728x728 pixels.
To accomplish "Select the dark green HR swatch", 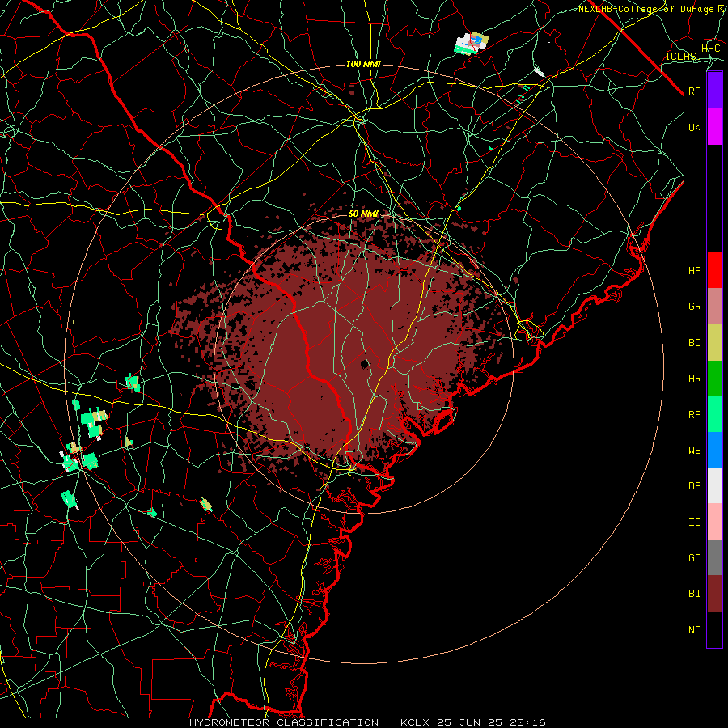I will [714, 379].
